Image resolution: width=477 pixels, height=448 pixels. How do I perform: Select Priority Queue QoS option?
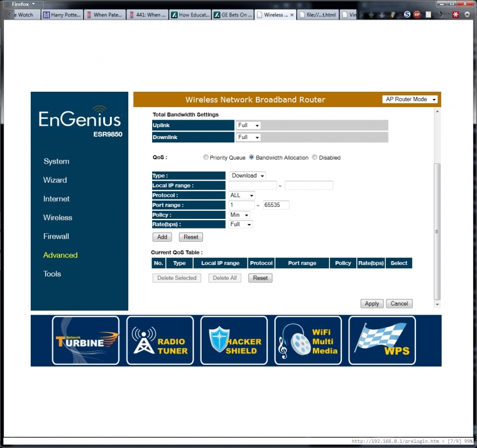pos(206,157)
